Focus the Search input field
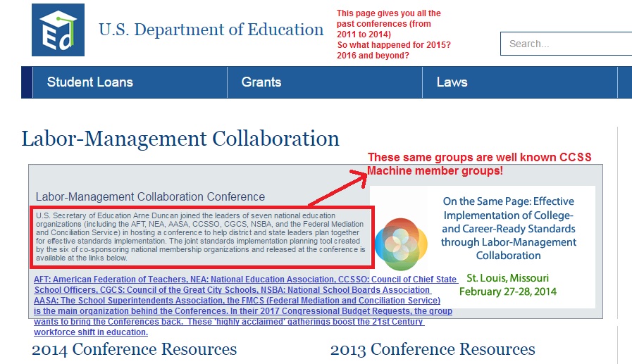Screen dimensions: 632x364 [x=566, y=44]
